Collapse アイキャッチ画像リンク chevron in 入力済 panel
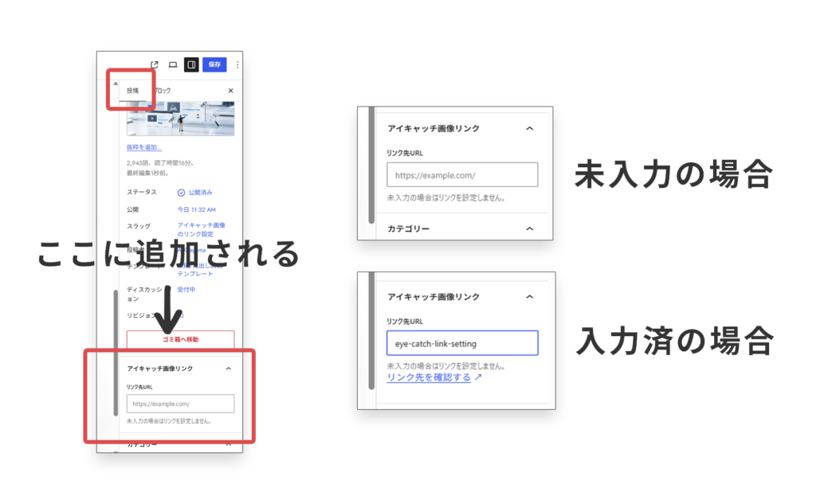This screenshot has height=504, width=816. pyautogui.click(x=529, y=297)
